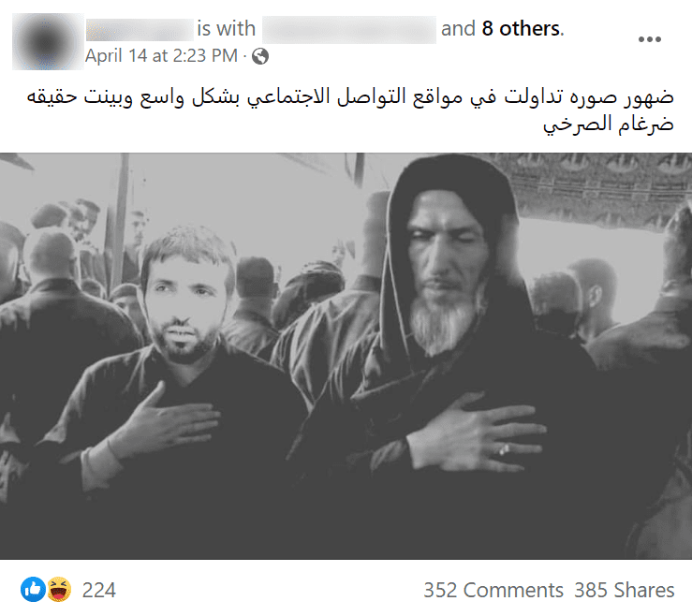This screenshot has height=616, width=692.
Task: Show the '8 others' tagged list
Action: [522, 29]
